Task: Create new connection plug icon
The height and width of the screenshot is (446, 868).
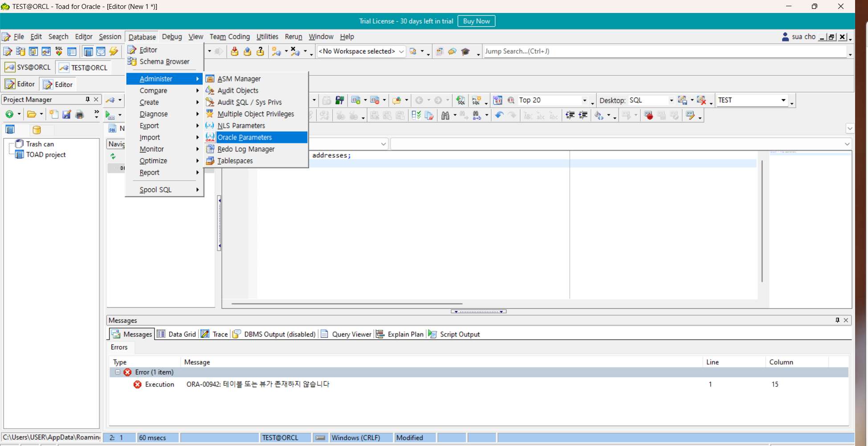Action: point(277,52)
